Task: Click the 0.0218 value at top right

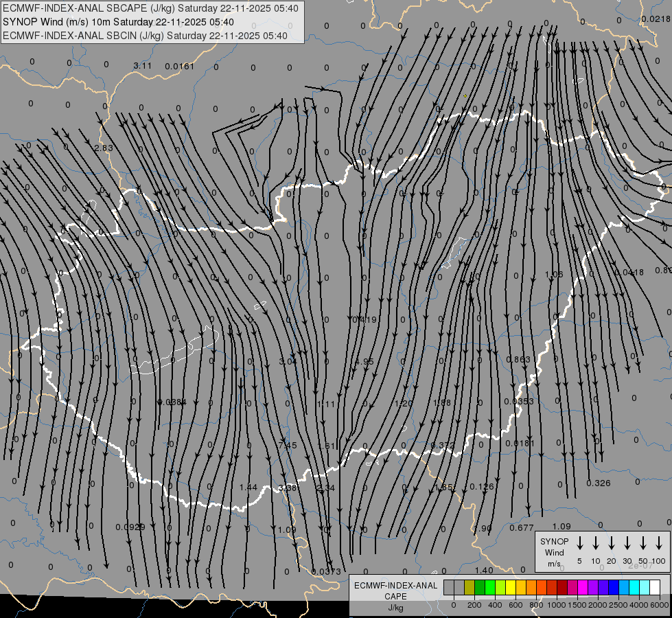Action: (x=656, y=19)
